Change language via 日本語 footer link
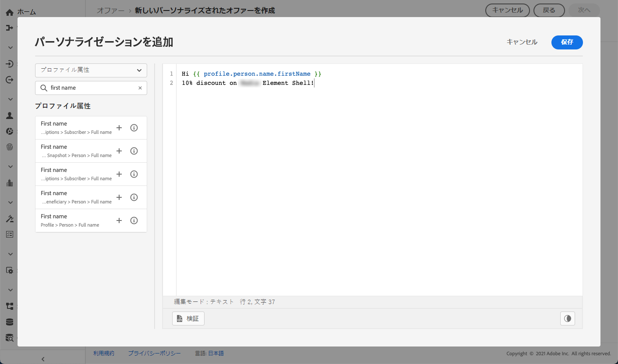The height and width of the screenshot is (364, 618). click(x=215, y=353)
